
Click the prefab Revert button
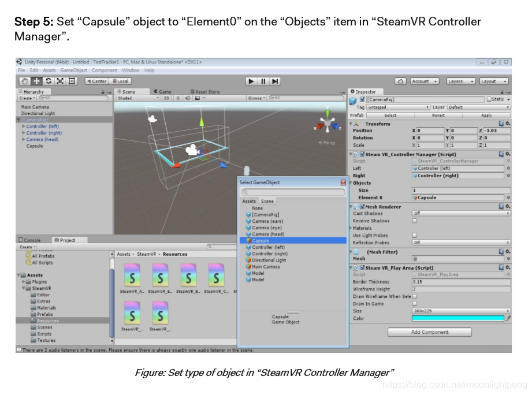(x=438, y=115)
